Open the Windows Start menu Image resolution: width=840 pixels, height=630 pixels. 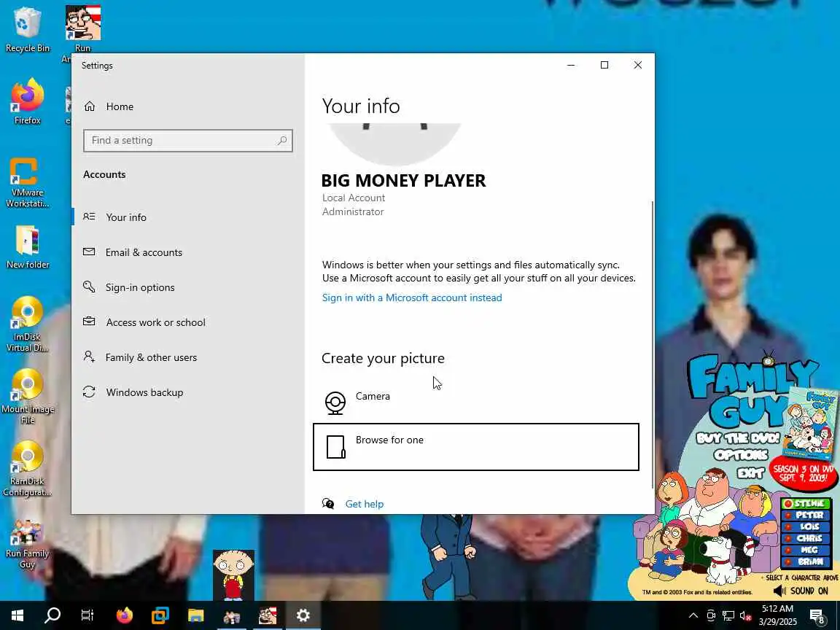coord(17,615)
